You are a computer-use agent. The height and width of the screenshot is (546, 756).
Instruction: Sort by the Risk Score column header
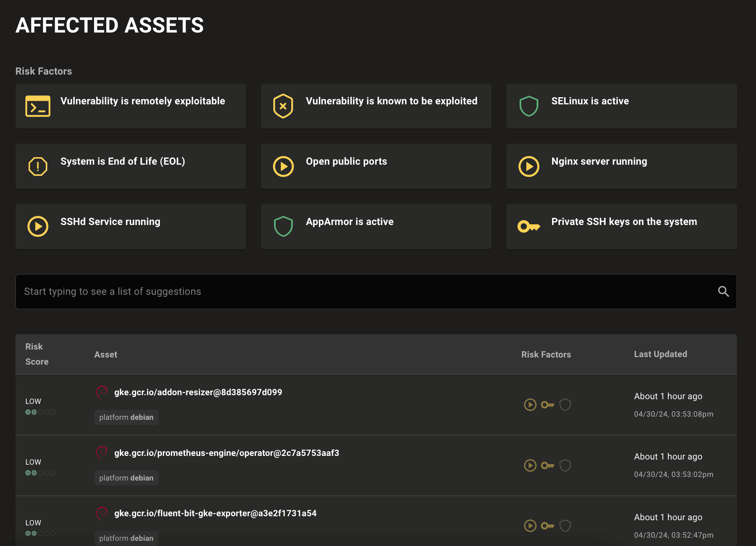[37, 354]
